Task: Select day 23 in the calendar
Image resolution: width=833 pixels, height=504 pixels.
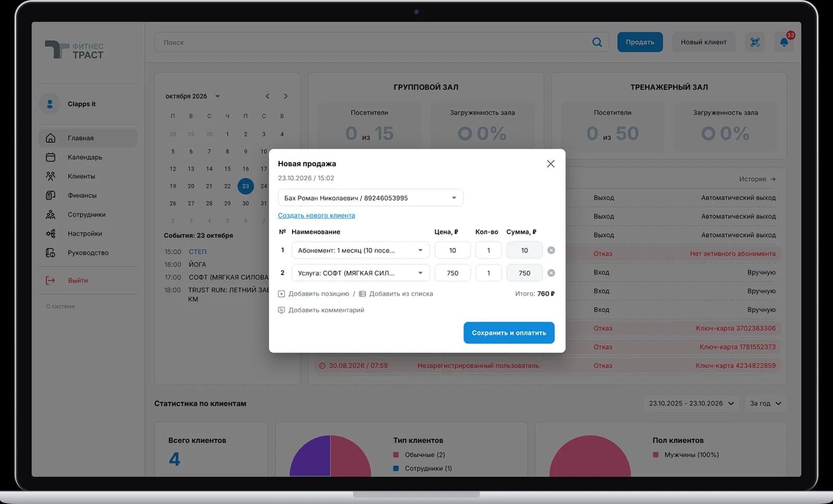Action: pos(246,186)
